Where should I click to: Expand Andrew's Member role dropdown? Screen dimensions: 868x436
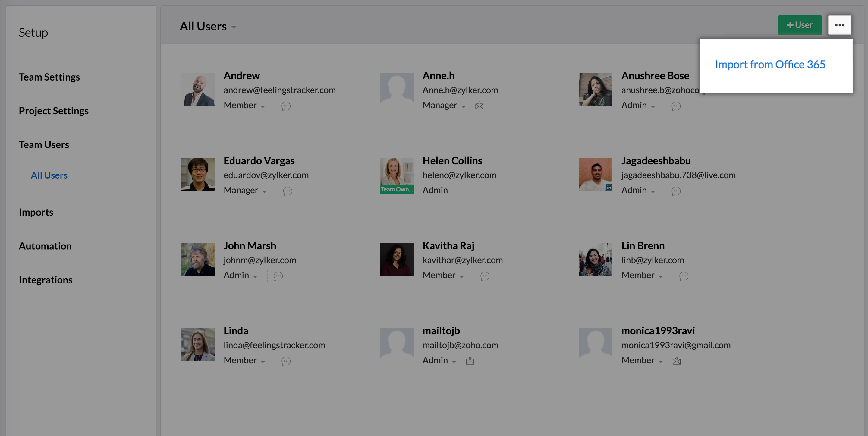[244, 106]
